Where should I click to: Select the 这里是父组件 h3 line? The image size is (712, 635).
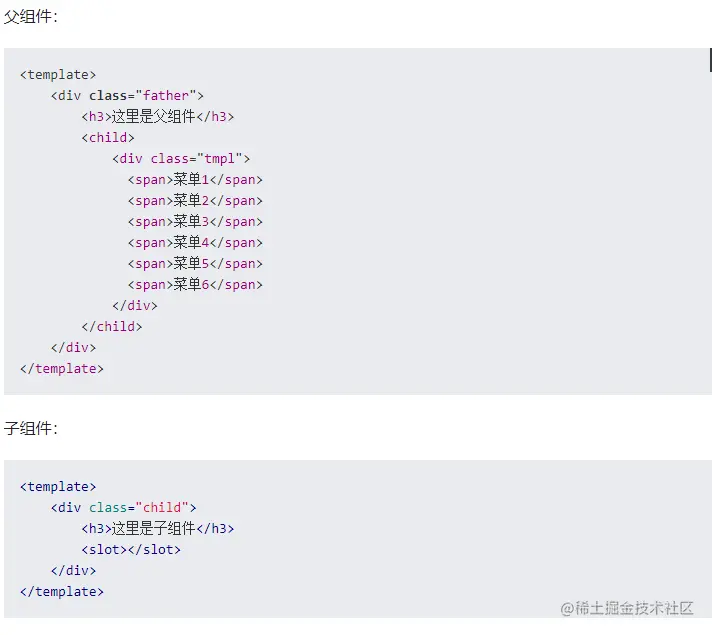pyautogui.click(x=158, y=116)
